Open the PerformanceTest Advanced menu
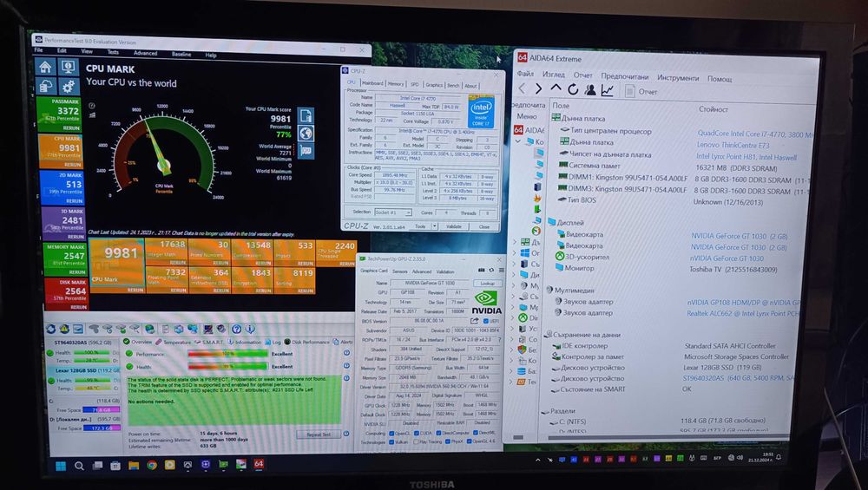Screen dimensions: 868x490 tap(145, 53)
